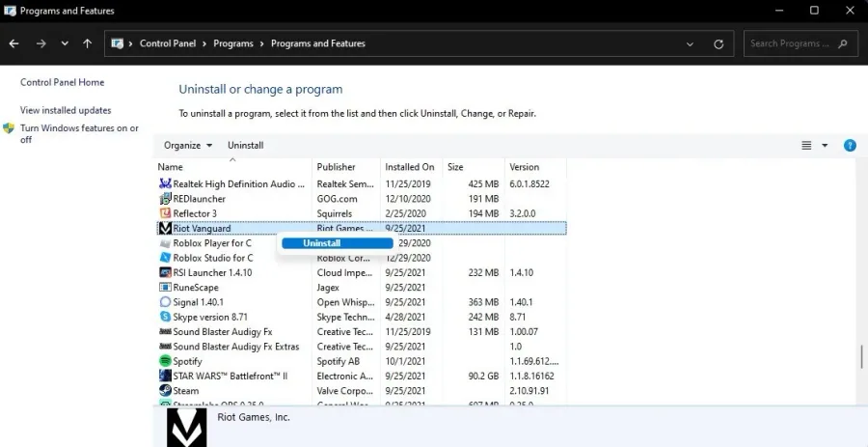Open the recent locations chevron
This screenshot has height=447, width=868.
coord(65,43)
